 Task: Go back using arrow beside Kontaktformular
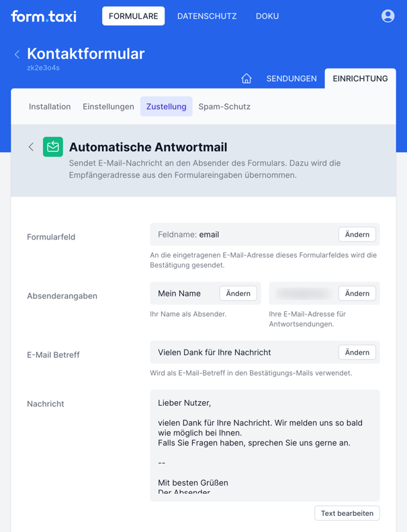(17, 54)
